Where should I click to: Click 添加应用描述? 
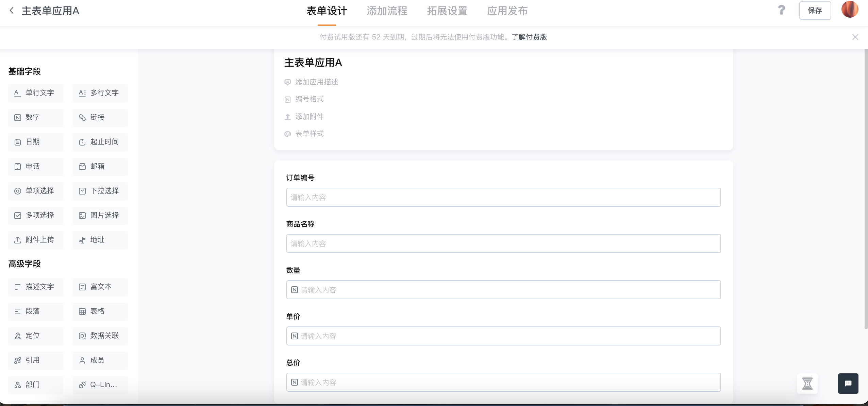(311, 82)
